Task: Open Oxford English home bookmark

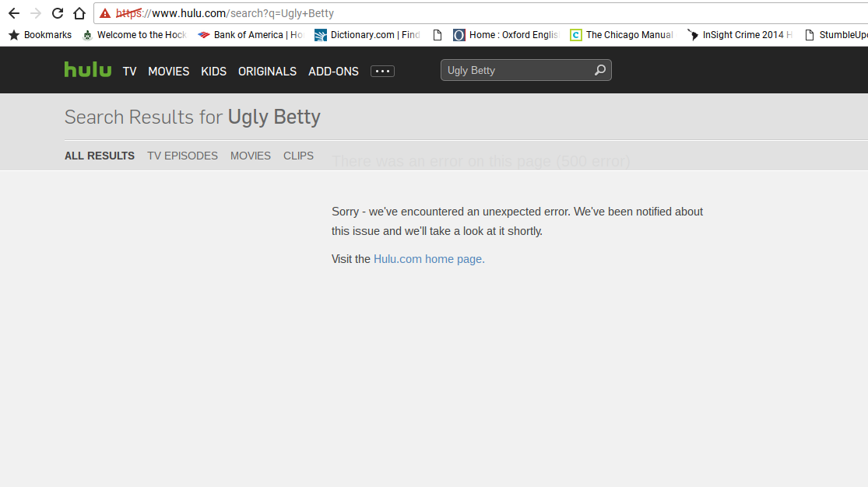Action: [x=507, y=35]
